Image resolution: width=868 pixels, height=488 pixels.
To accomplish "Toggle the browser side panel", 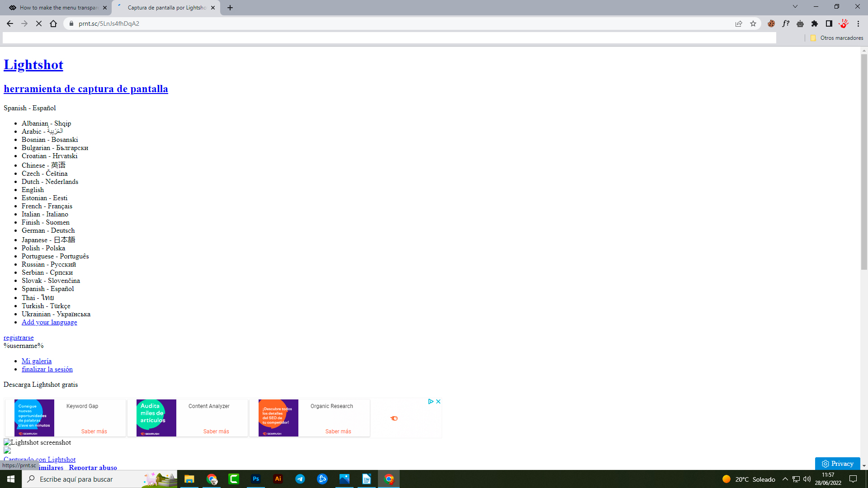I will pos(829,23).
